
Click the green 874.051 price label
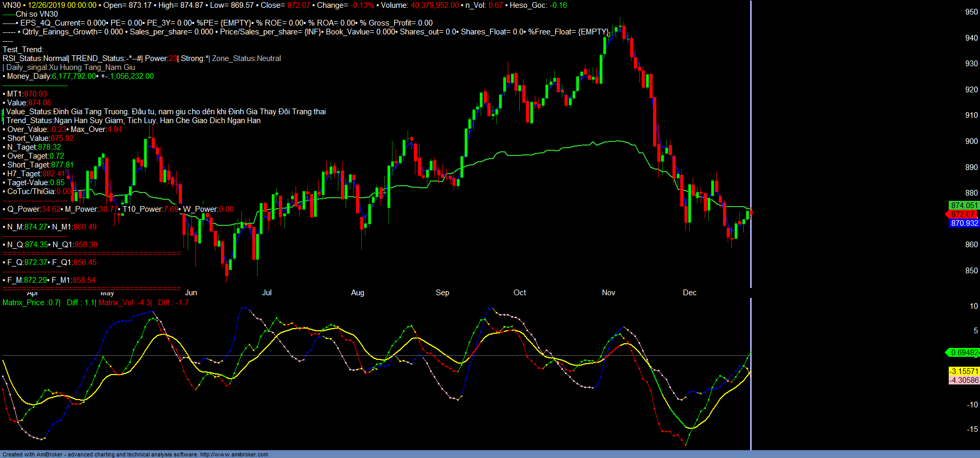(964, 206)
